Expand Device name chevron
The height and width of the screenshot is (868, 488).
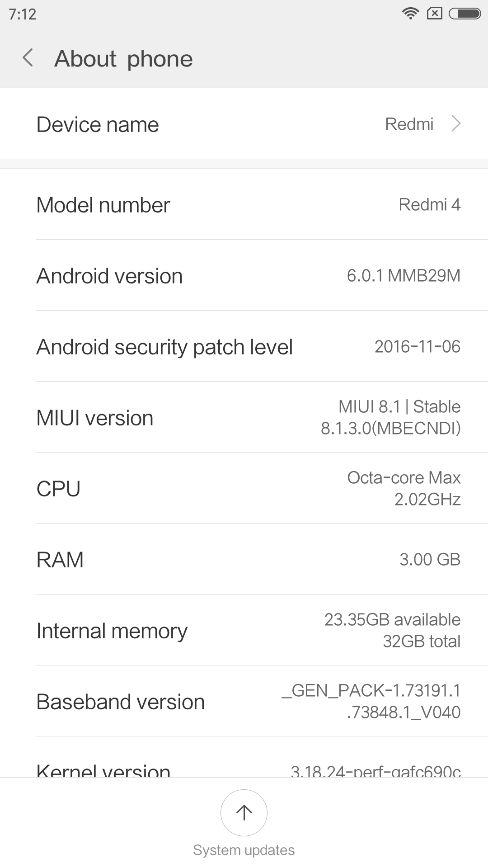(x=456, y=124)
